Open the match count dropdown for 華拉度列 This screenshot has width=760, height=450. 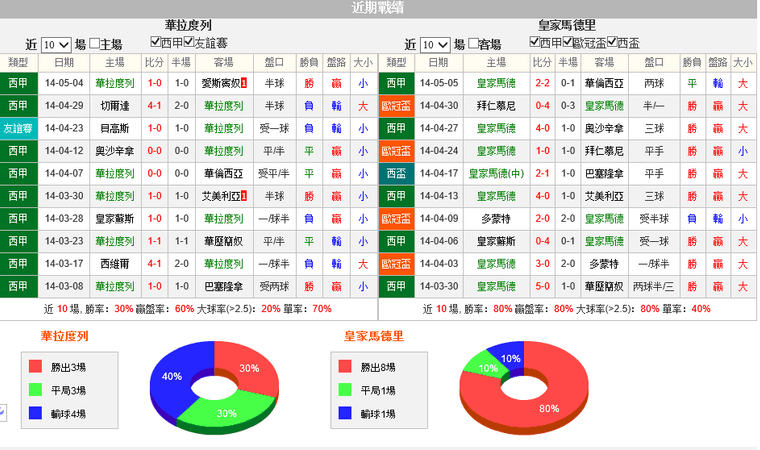tap(56, 45)
